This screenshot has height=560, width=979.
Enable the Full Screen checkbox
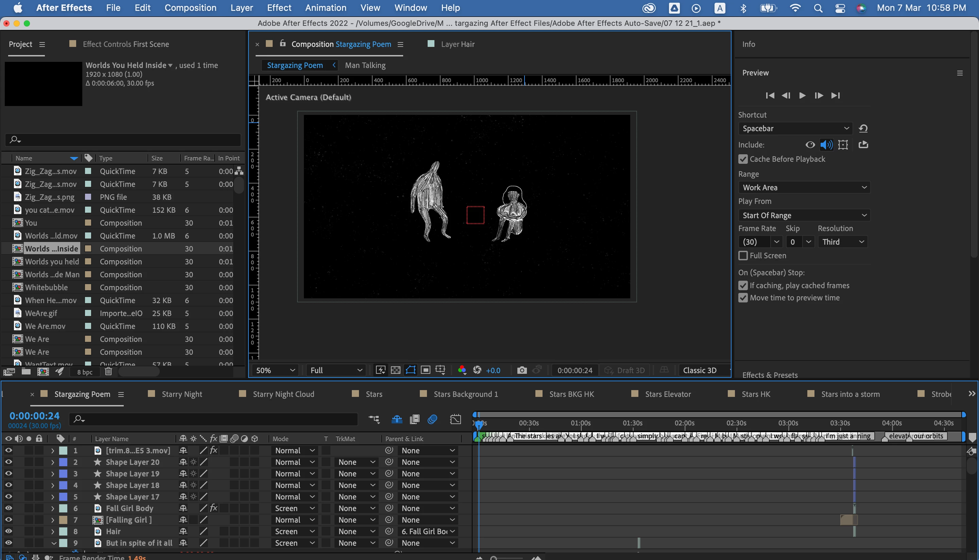tap(743, 256)
